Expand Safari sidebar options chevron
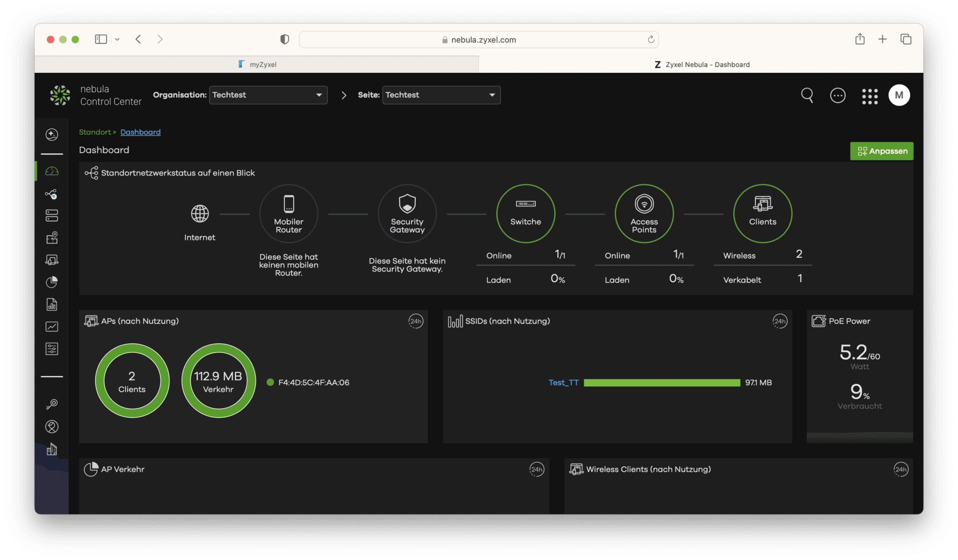This screenshot has width=958, height=560. point(117,39)
